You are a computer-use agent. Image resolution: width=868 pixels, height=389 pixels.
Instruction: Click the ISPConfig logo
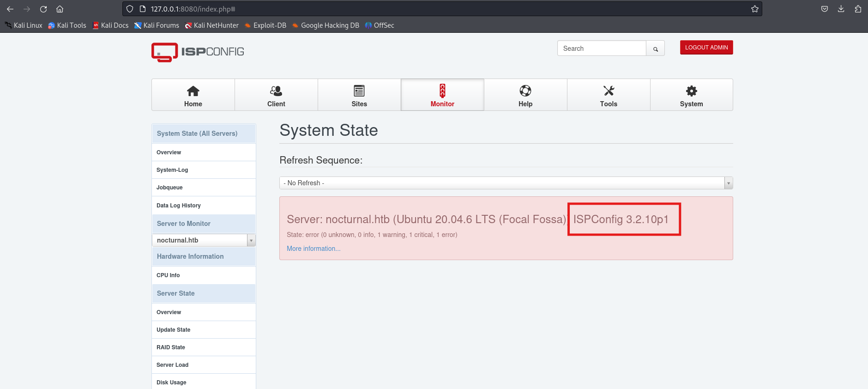point(198,52)
